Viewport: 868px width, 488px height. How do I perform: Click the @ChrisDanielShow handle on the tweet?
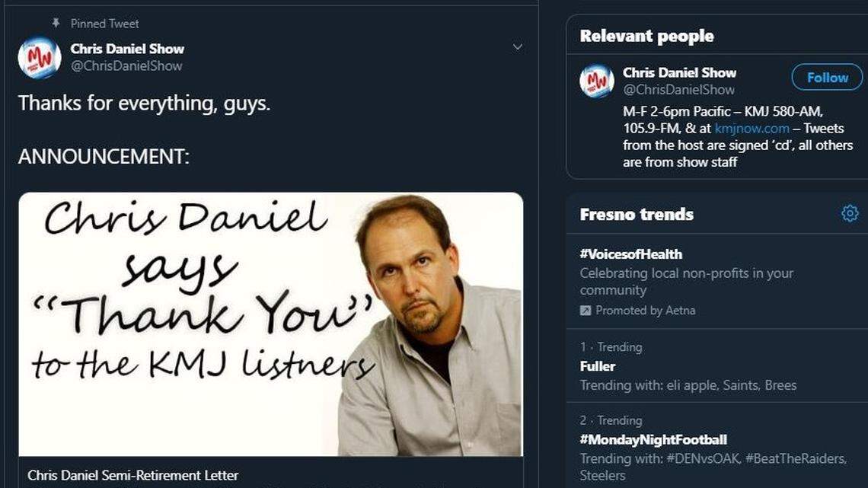click(x=126, y=65)
